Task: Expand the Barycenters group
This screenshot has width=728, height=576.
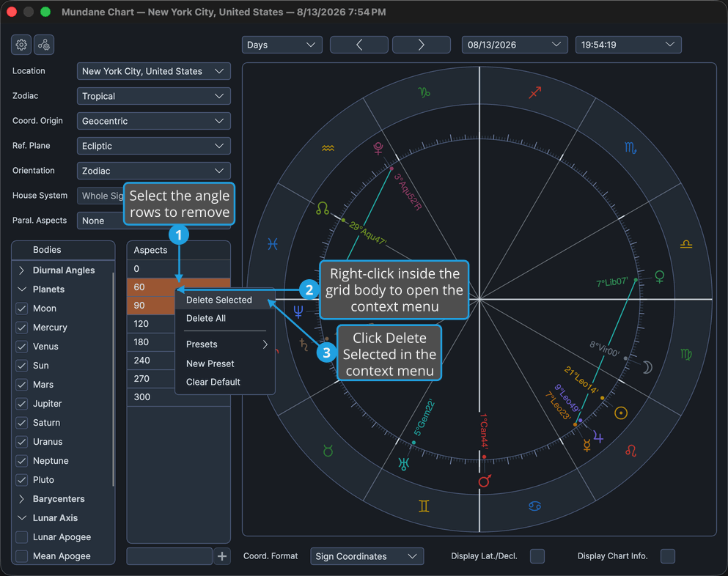Action: 21,499
